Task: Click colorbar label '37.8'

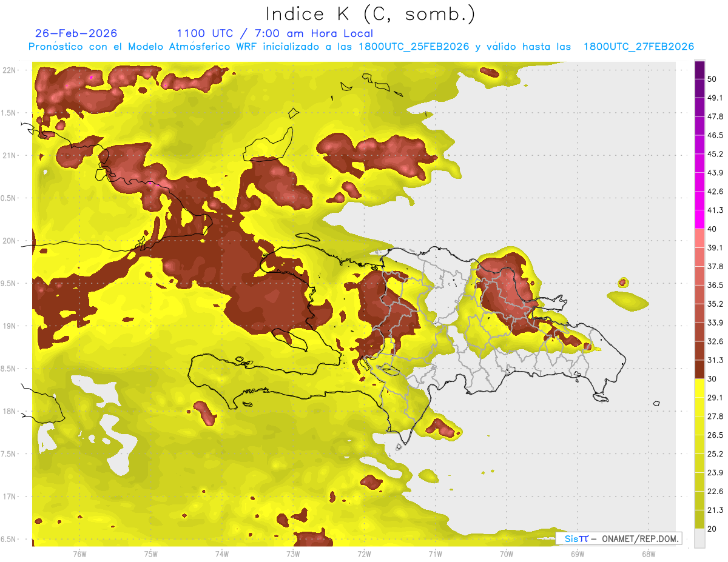Action: tap(715, 266)
